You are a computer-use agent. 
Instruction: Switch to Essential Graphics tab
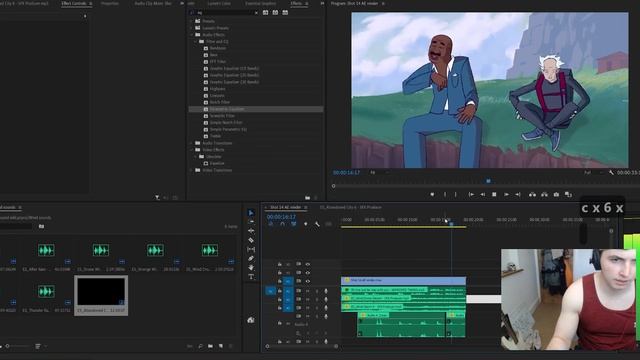260,3
